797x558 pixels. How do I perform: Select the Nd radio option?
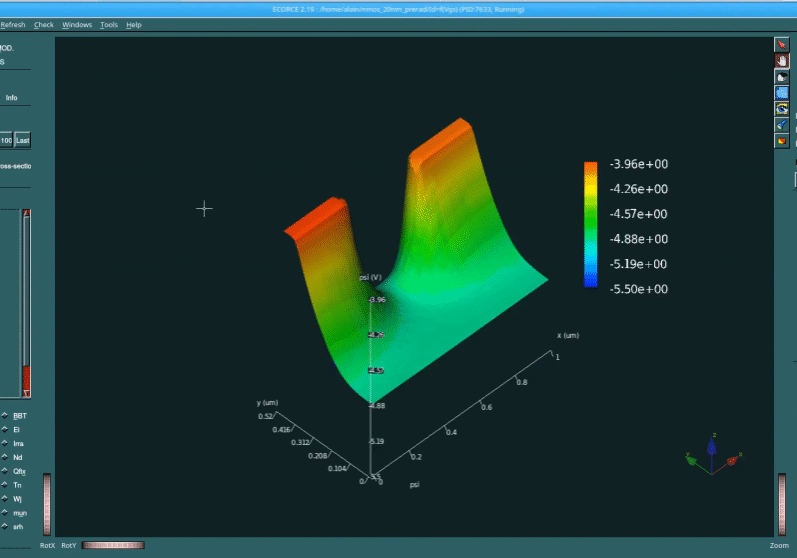point(5,456)
